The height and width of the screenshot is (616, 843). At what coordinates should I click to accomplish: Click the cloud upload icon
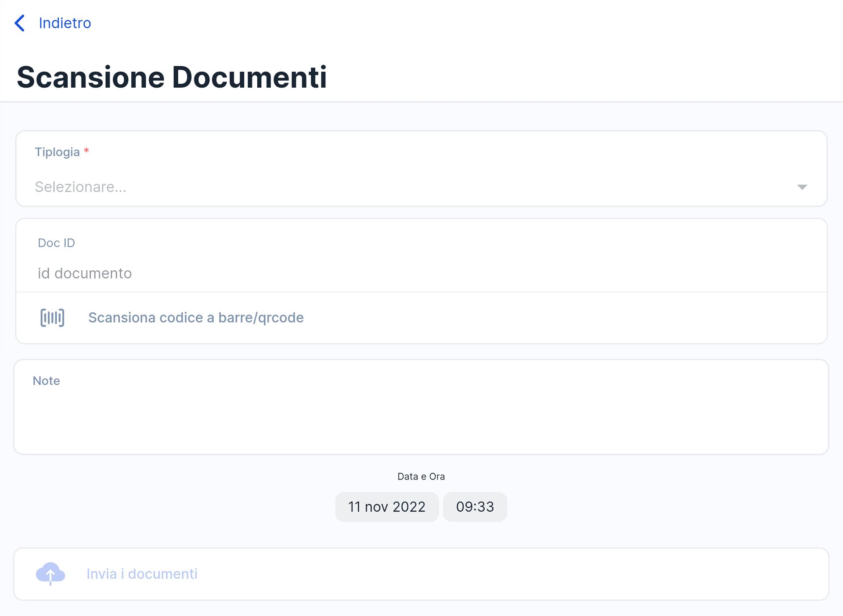tap(50, 573)
